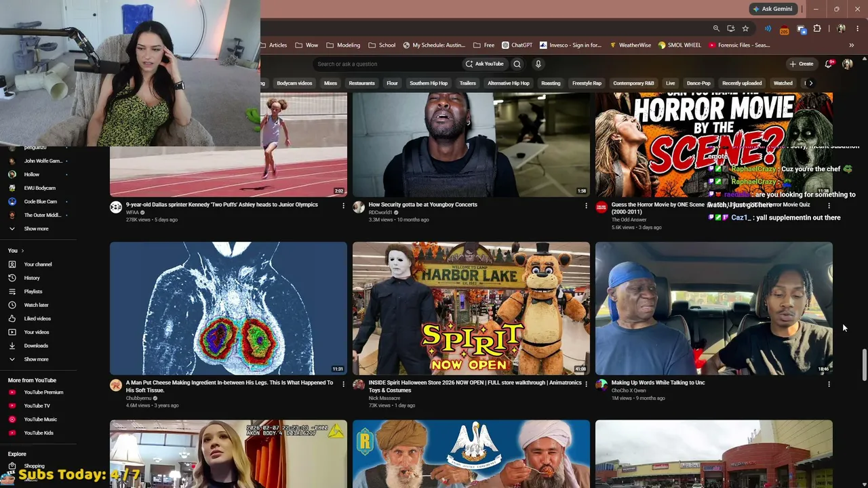The height and width of the screenshot is (488, 868).
Task: Click the Chrome zoom magnifier icon
Action: point(716,28)
